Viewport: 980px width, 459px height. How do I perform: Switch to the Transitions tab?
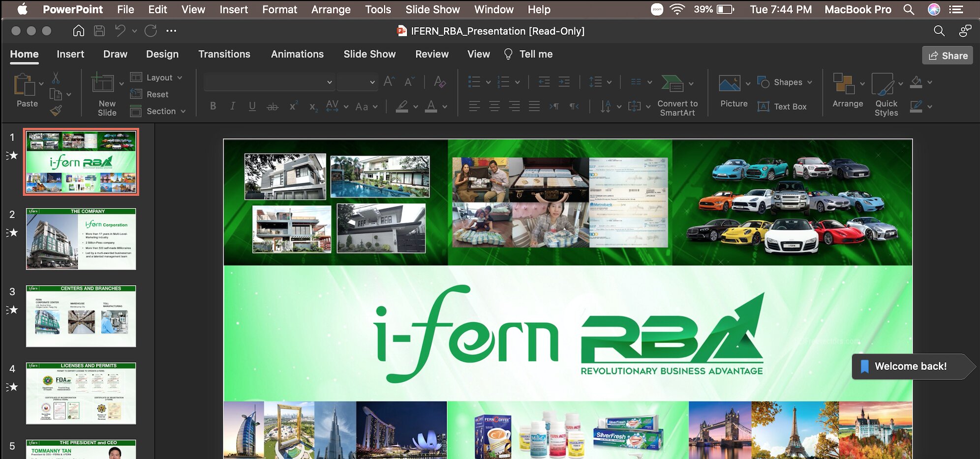tap(224, 54)
